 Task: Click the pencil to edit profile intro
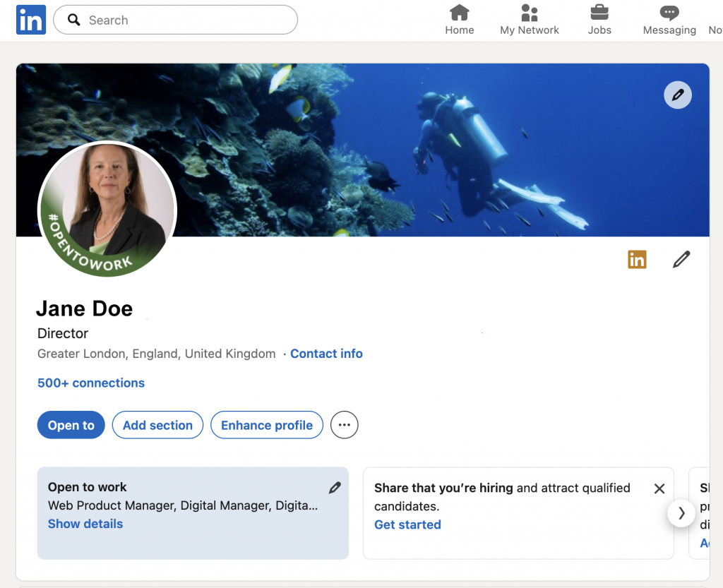click(x=681, y=260)
